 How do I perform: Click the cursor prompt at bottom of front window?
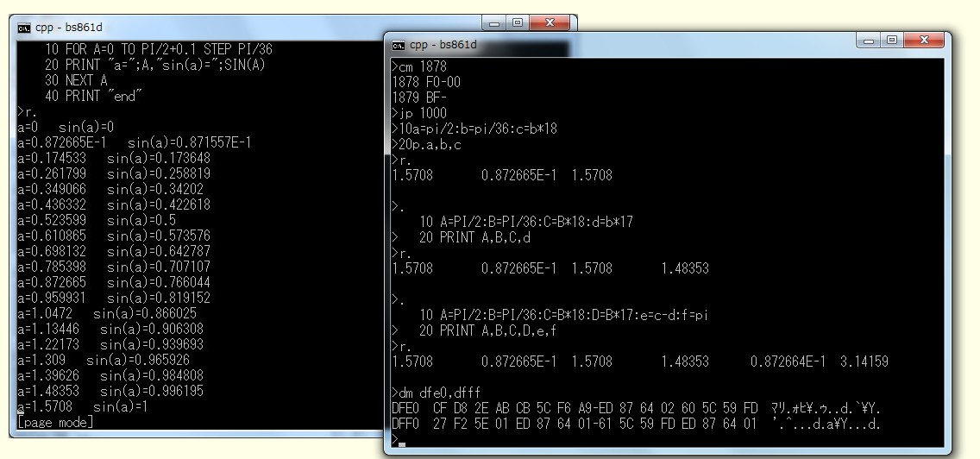(x=399, y=440)
